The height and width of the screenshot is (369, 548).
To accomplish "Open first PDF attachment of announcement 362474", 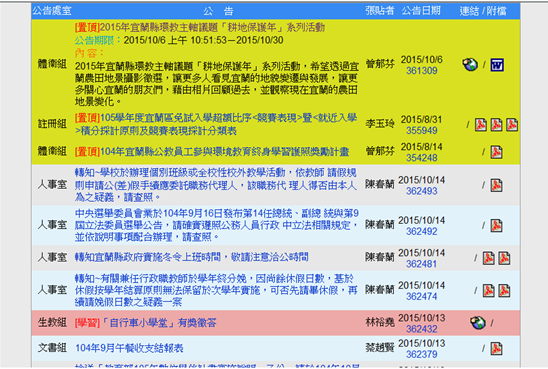I will coord(489,290).
